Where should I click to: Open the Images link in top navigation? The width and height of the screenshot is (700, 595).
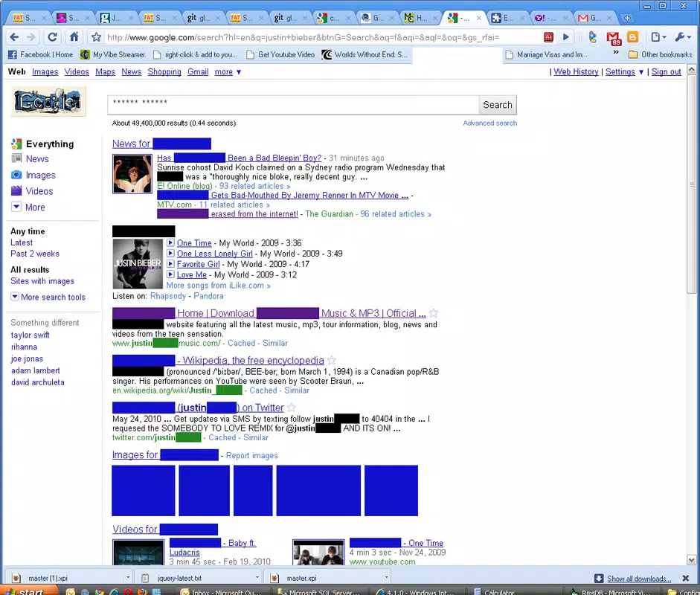tap(45, 72)
